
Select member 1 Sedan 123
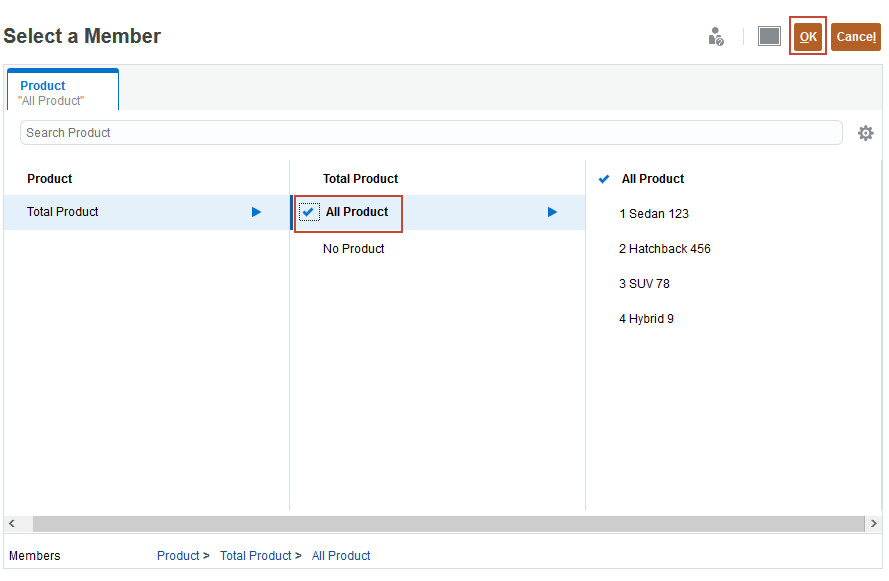coord(654,214)
